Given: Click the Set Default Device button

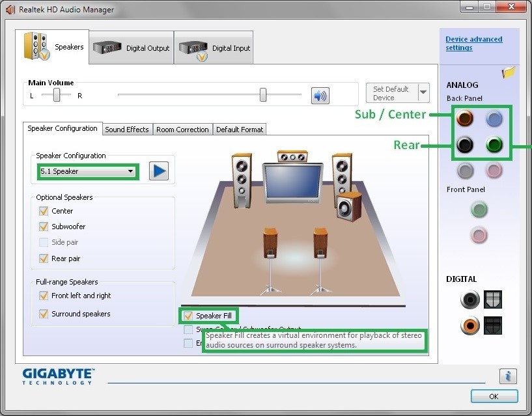Looking at the screenshot, I should pyautogui.click(x=392, y=93).
